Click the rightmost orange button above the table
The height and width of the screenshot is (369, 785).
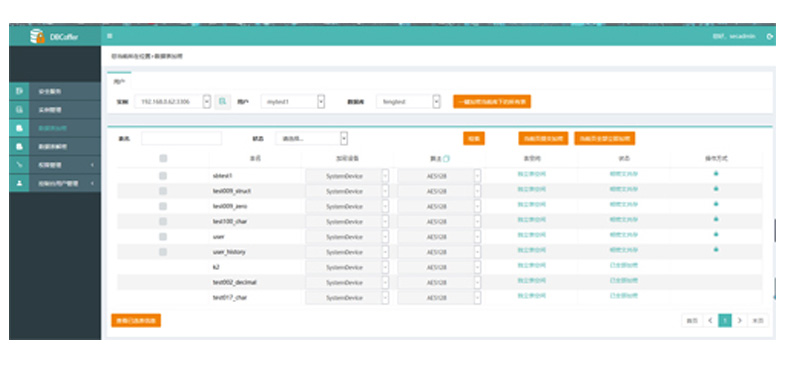coord(605,139)
